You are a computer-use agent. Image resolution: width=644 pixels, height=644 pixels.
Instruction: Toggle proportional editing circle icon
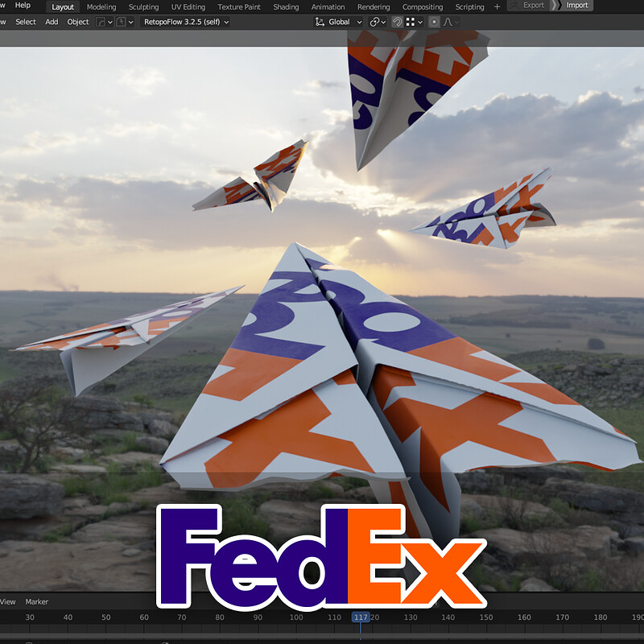coord(434,22)
